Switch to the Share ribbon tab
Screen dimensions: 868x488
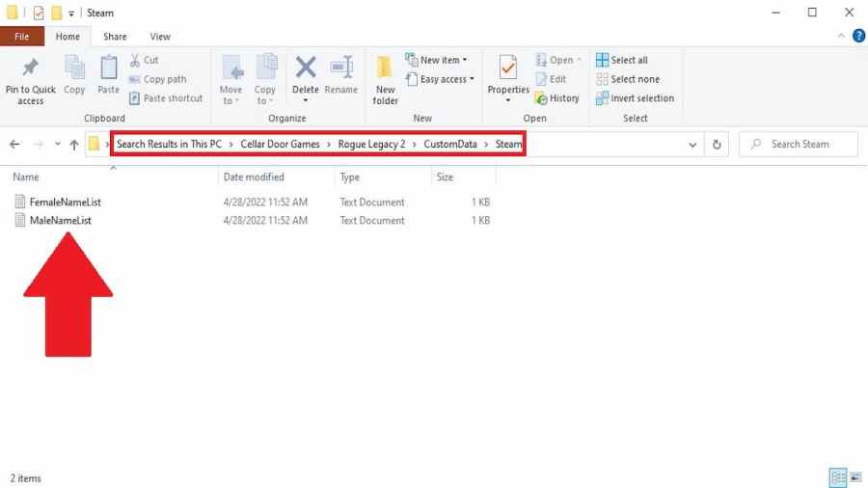115,37
